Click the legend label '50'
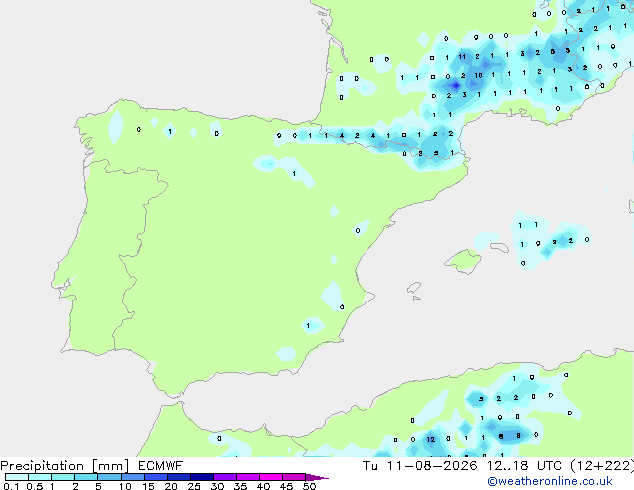 309,486
